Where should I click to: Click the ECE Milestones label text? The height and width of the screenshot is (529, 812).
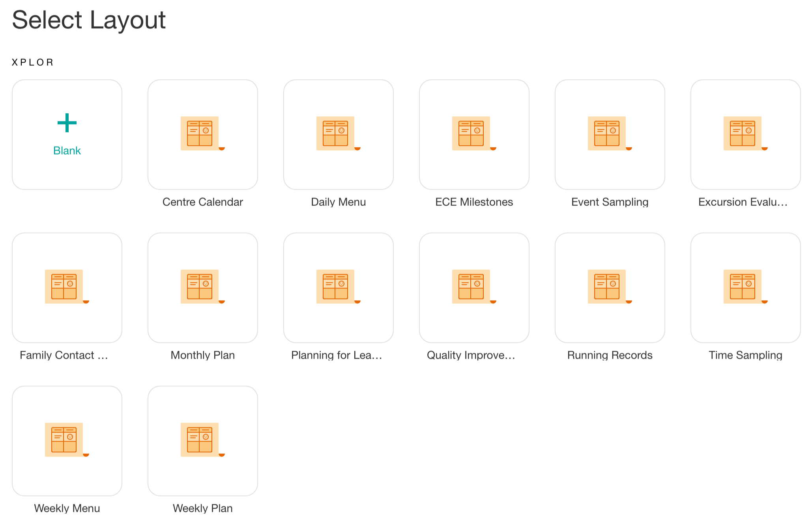(x=474, y=202)
